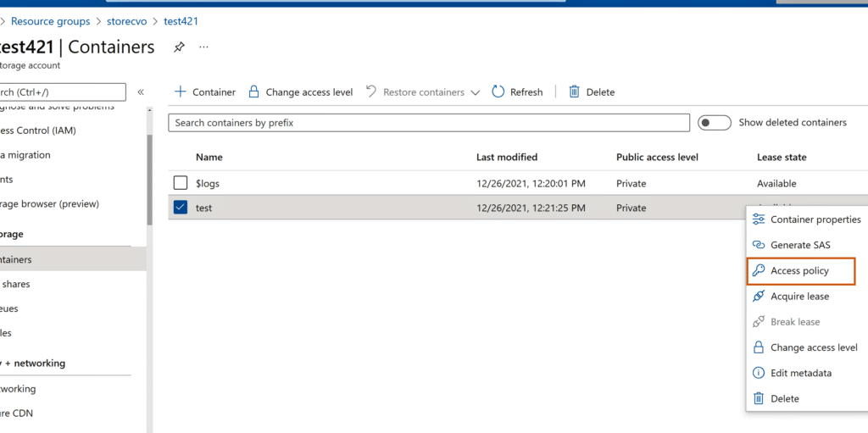Image resolution: width=868 pixels, height=433 pixels.
Task: Click the Acquire lease plug icon
Action: [x=759, y=296]
